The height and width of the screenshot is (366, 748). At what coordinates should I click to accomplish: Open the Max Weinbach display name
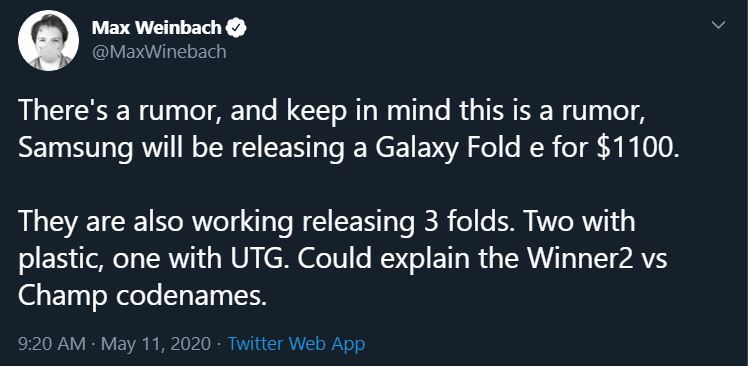pos(156,28)
